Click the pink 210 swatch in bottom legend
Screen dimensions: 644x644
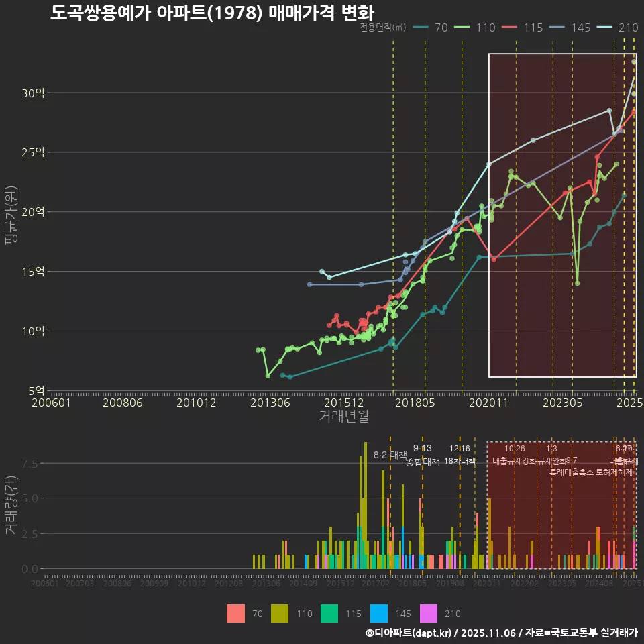pyautogui.click(x=429, y=613)
